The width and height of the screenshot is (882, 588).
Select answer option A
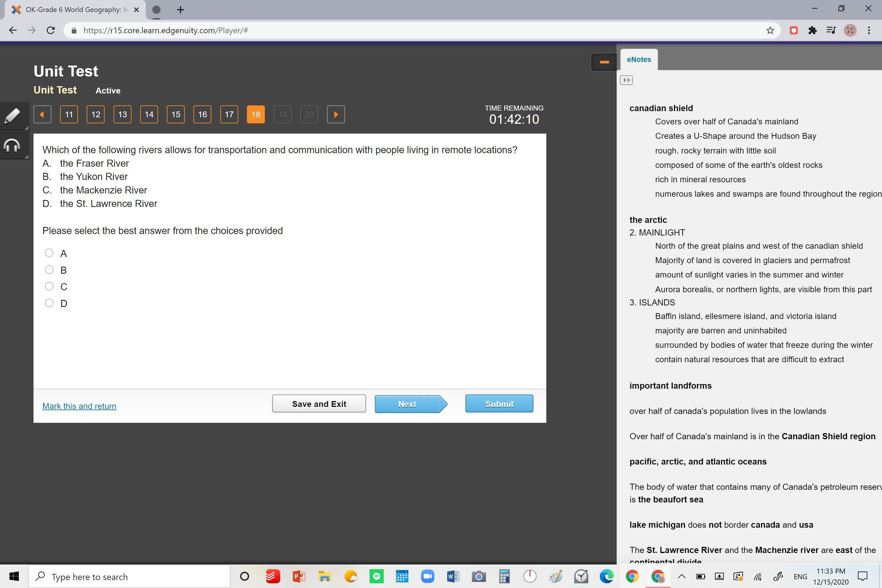(x=49, y=253)
